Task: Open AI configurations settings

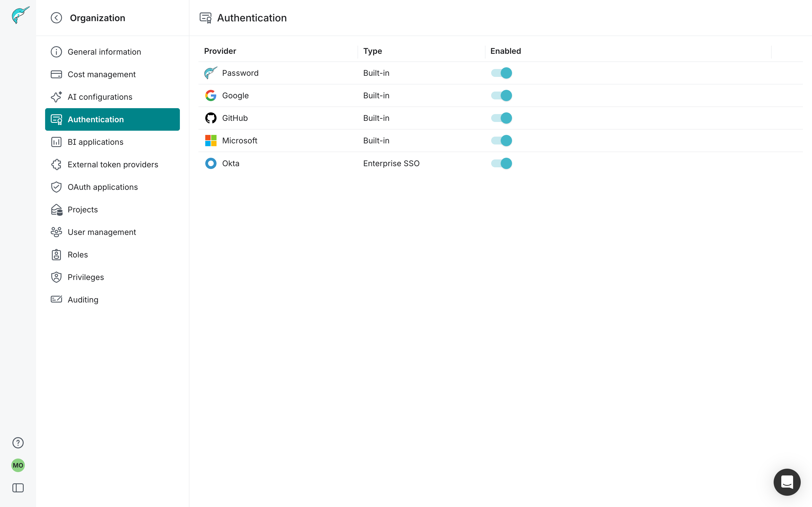Action: tap(100, 97)
